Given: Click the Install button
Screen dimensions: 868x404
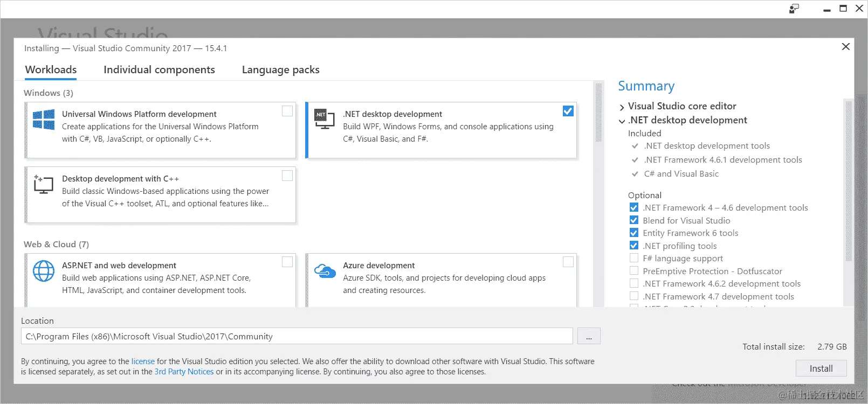Looking at the screenshot, I should click(x=821, y=368).
